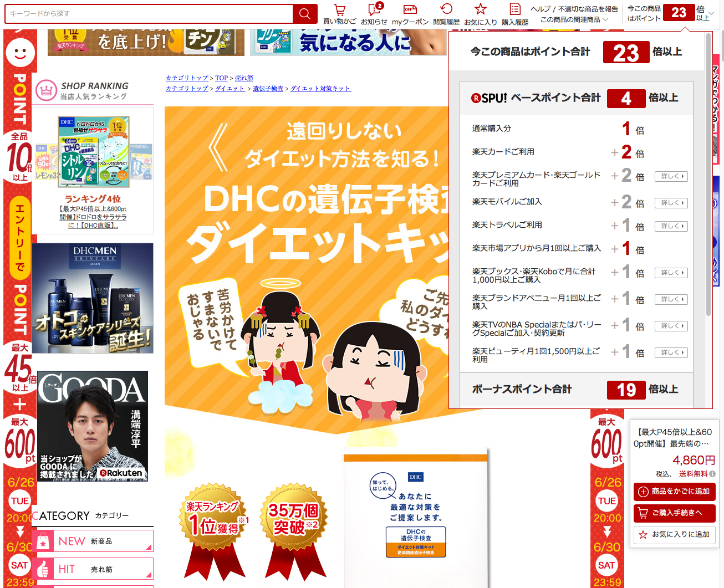Add product to cart (商品をかごに追加)
Screen dimensions: 724x588
pyautogui.click(x=675, y=492)
